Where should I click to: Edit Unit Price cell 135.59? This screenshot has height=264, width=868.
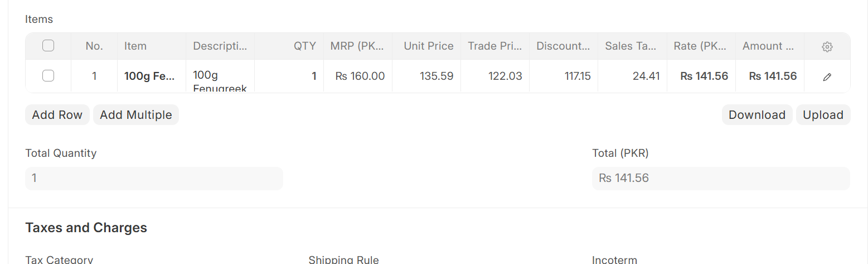click(426, 76)
